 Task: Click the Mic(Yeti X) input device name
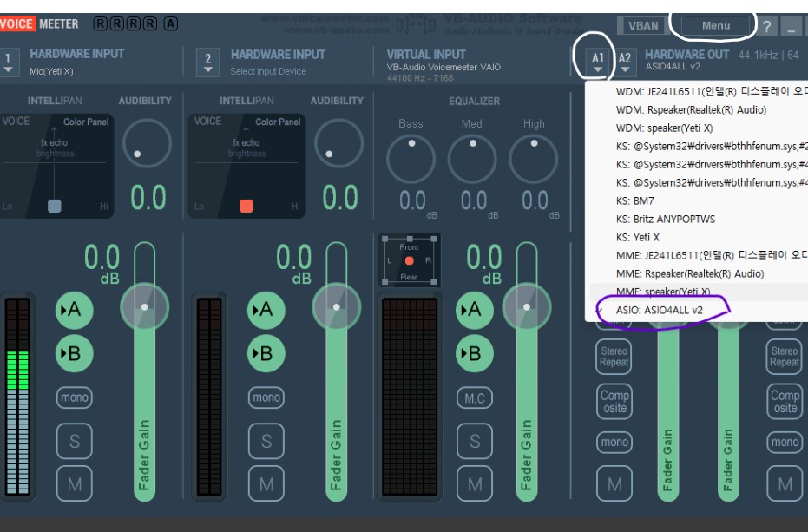(51, 72)
